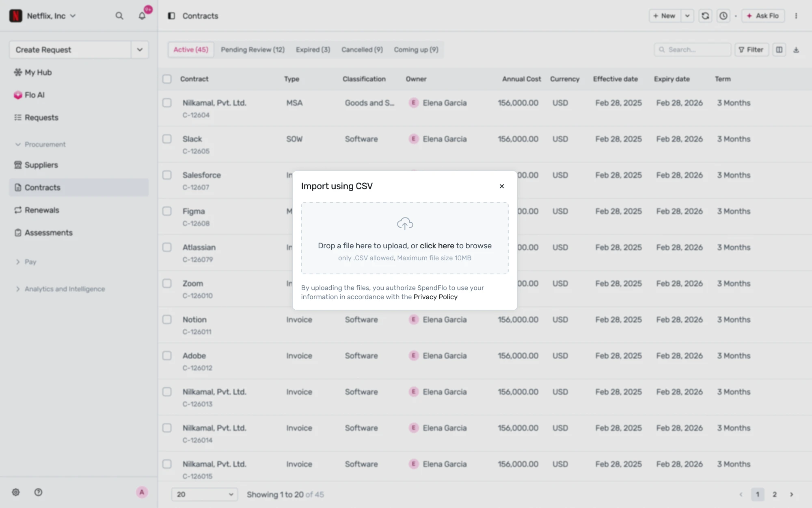Screen dimensions: 812x508
Task: Go to previous page arrow
Action: 741,494
